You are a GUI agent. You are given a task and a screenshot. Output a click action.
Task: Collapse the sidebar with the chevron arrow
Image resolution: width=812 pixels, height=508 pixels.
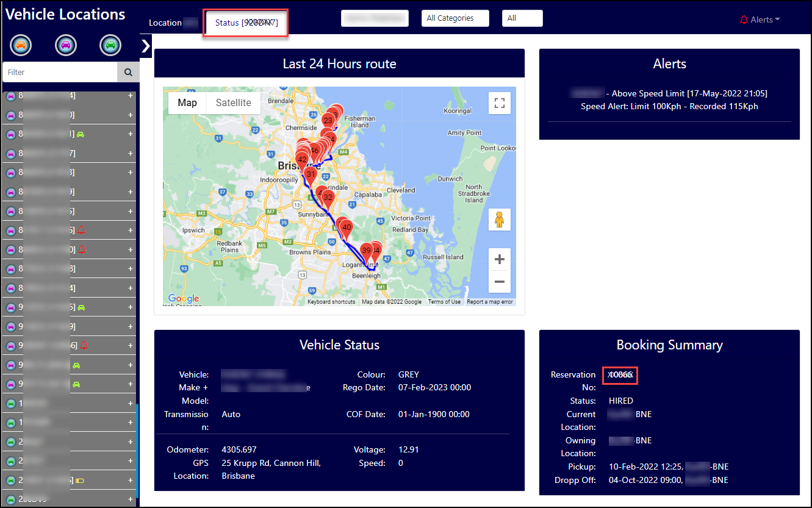tap(145, 46)
